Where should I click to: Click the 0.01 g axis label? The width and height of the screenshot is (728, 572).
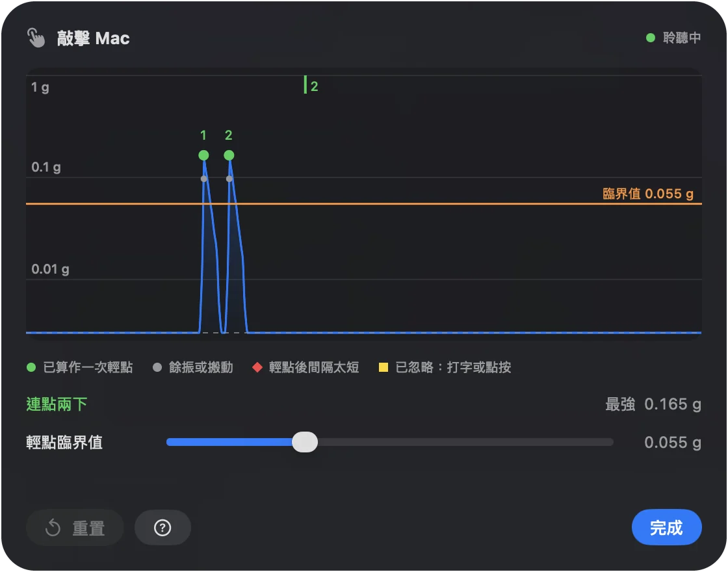pos(50,269)
